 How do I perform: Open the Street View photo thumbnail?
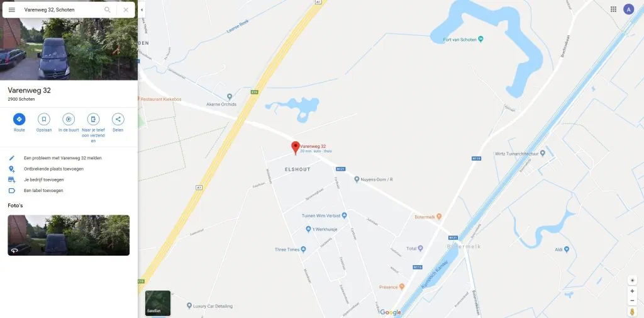(x=69, y=236)
